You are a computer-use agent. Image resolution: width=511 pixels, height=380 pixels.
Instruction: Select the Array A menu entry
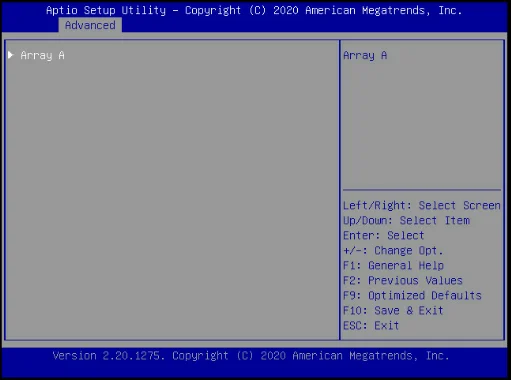42,55
